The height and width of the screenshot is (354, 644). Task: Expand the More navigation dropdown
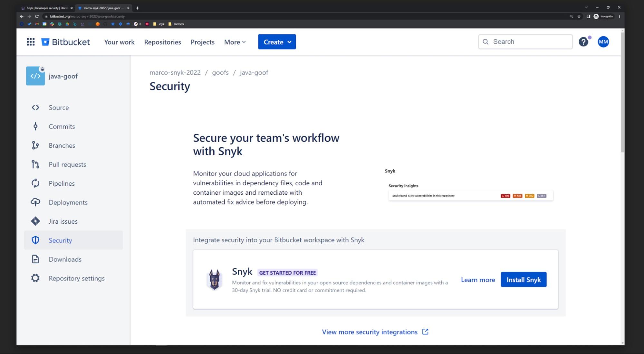[235, 42]
